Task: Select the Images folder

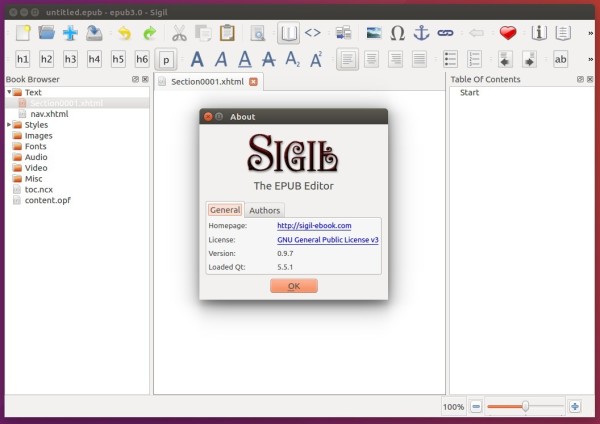Action: (x=38, y=135)
